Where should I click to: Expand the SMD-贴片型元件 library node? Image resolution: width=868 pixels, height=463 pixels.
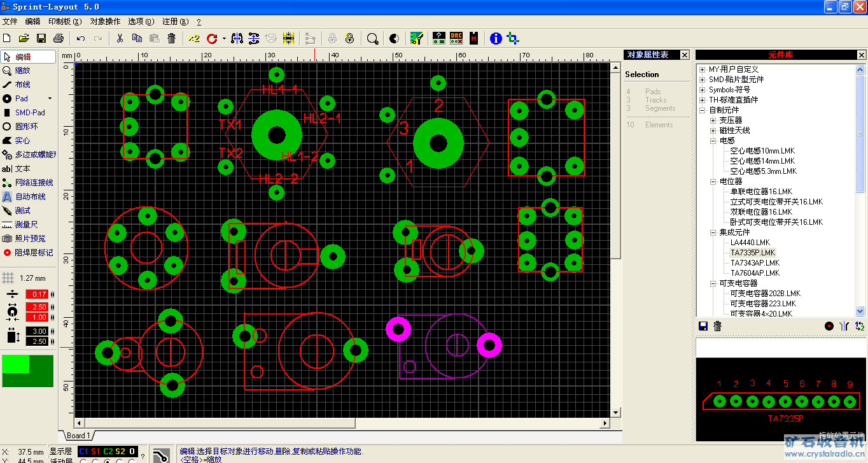point(702,80)
